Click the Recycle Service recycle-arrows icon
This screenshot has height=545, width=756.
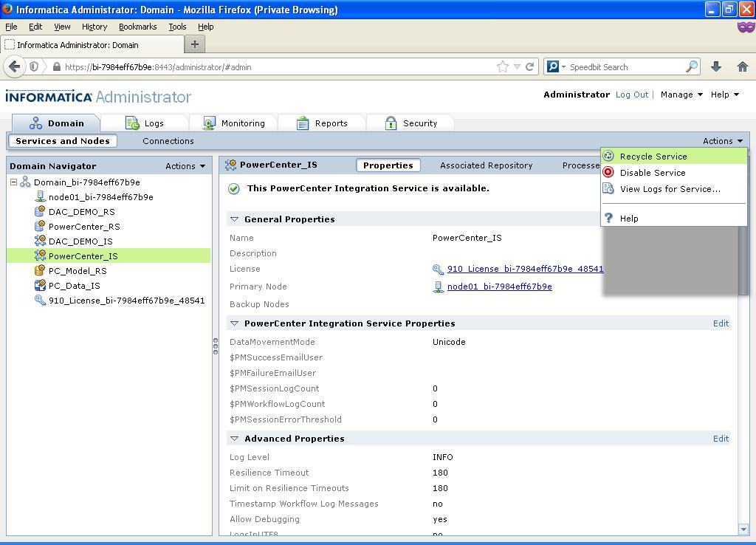coord(608,156)
